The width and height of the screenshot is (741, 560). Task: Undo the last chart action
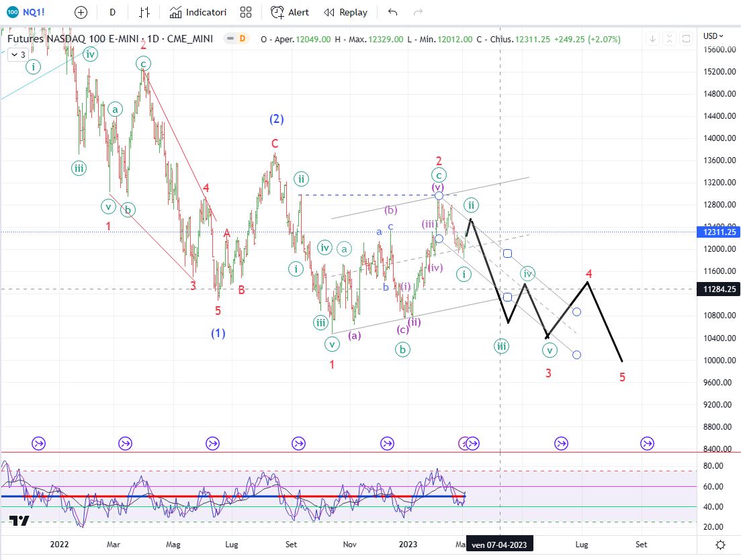[x=393, y=12]
